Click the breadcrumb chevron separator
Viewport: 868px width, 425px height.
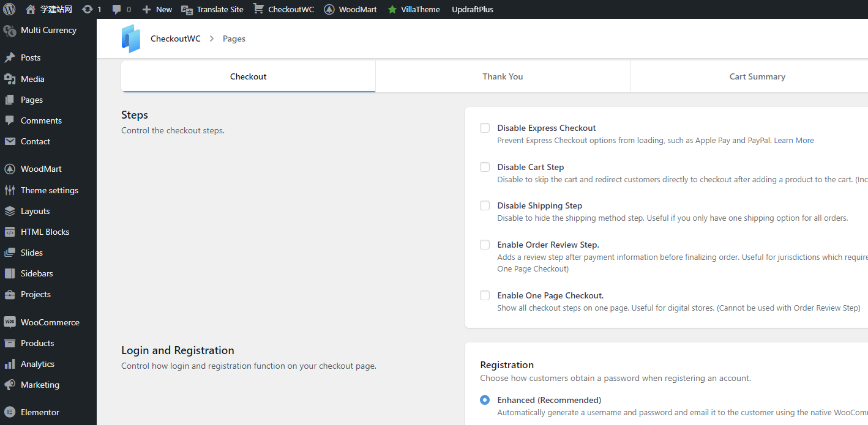click(x=212, y=39)
